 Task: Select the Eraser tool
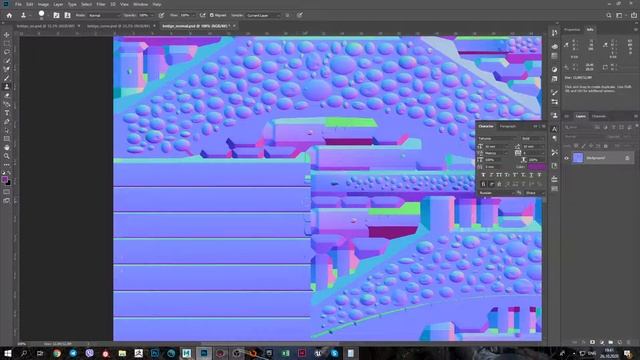tap(7, 95)
